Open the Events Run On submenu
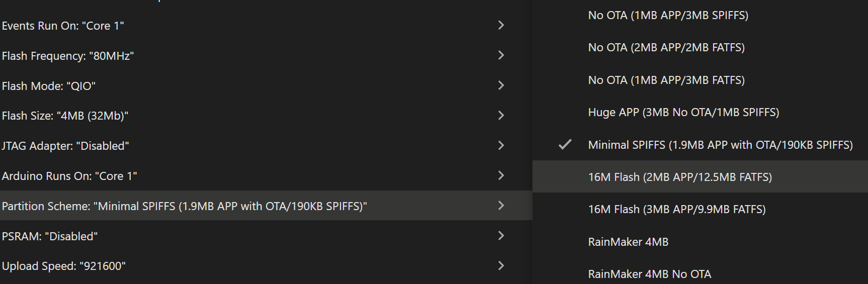868x284 pixels. [x=63, y=26]
